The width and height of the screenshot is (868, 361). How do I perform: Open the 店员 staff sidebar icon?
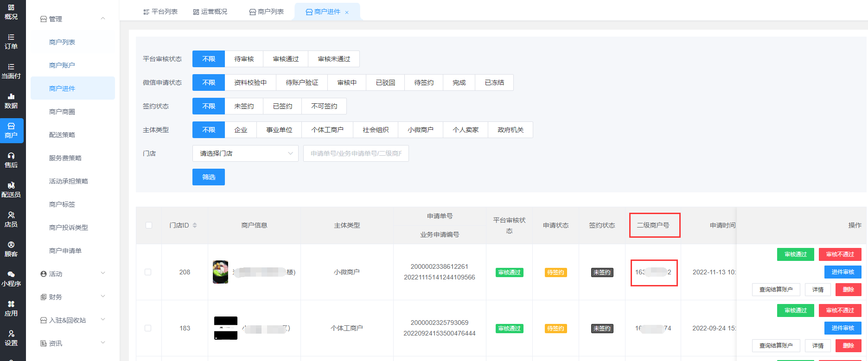click(11, 220)
